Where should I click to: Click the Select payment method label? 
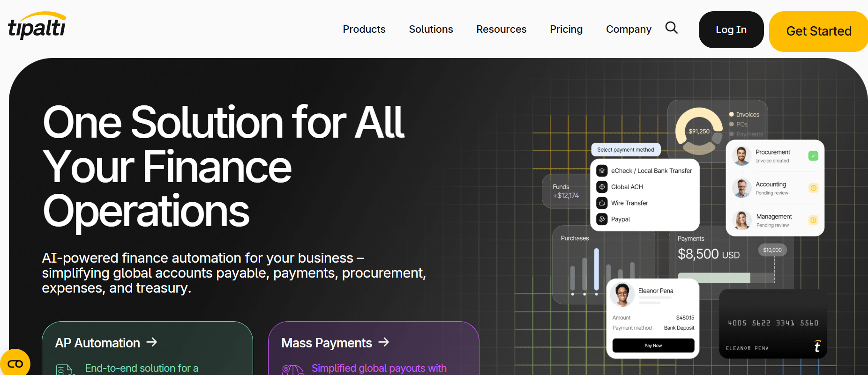(626, 150)
